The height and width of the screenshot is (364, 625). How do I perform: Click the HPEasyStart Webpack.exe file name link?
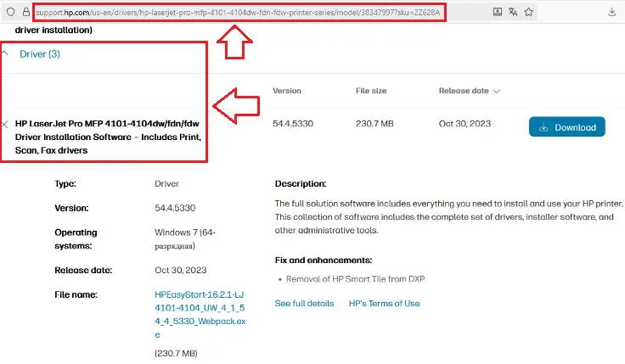(x=197, y=314)
